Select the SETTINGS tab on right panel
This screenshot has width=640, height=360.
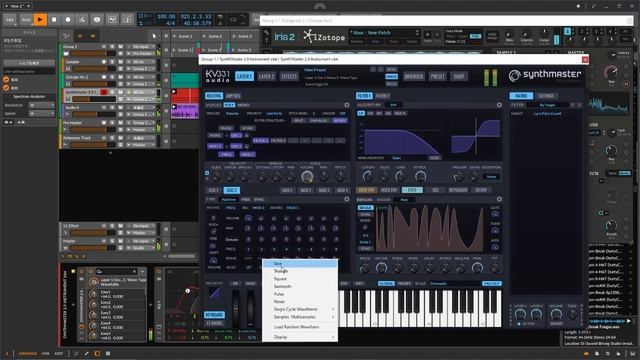(x=546, y=96)
